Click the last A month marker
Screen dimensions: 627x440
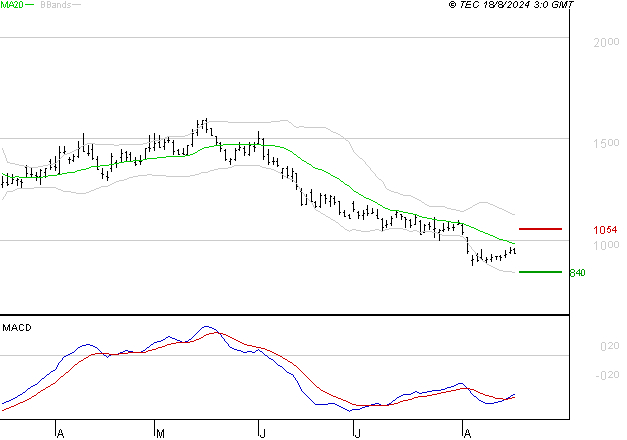467,434
